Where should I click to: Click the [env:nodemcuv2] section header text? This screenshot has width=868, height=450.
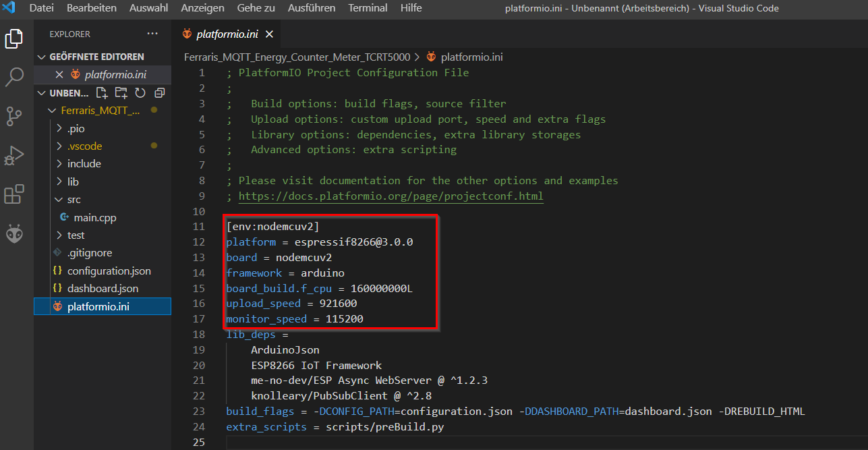coord(273,227)
